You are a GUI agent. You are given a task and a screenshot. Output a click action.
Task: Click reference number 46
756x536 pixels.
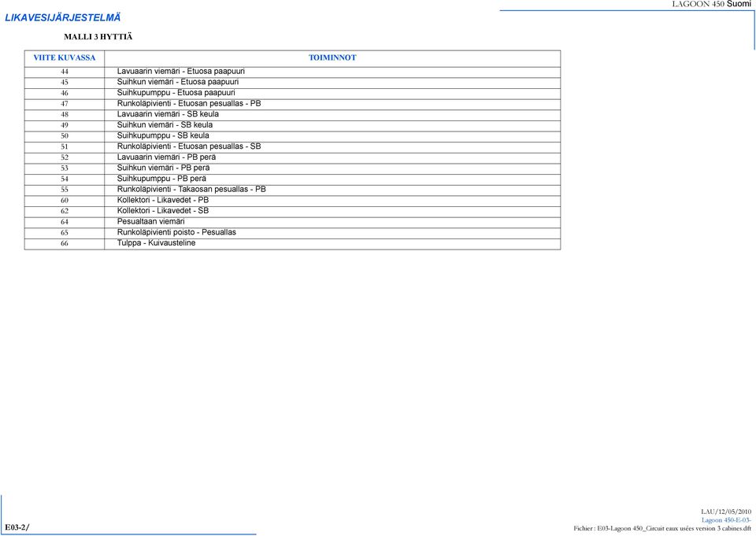tap(65, 93)
